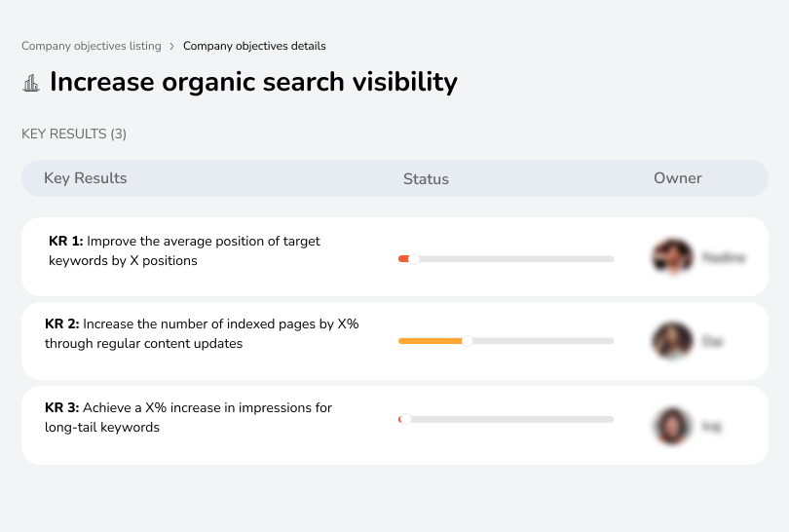Click the "Increase organic search visibility" heading
Image resolution: width=789 pixels, height=532 pixels.
(253, 82)
